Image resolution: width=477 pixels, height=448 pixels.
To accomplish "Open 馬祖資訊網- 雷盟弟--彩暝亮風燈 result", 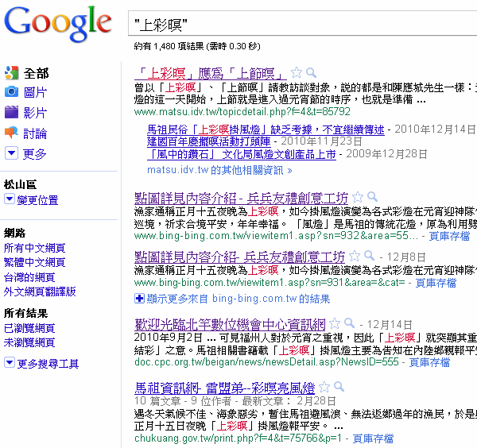I will tap(224, 388).
